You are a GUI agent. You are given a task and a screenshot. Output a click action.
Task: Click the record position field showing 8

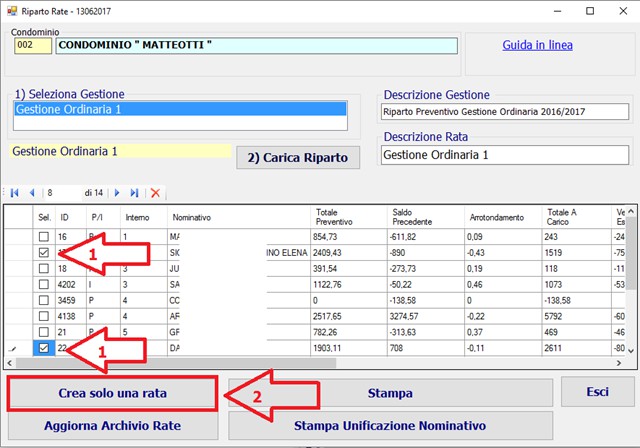coord(62,193)
